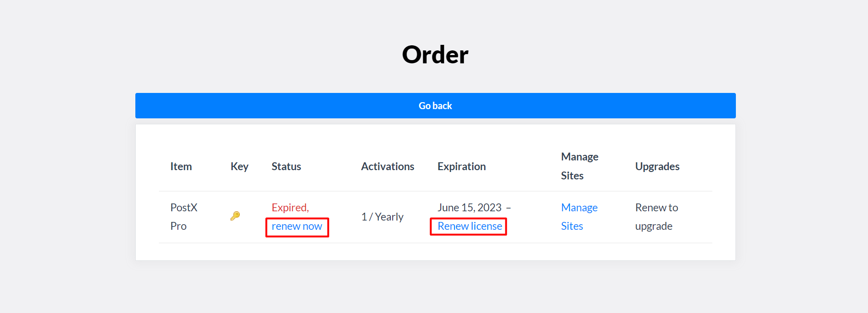This screenshot has width=868, height=313.
Task: Click the Key column header
Action: [239, 166]
